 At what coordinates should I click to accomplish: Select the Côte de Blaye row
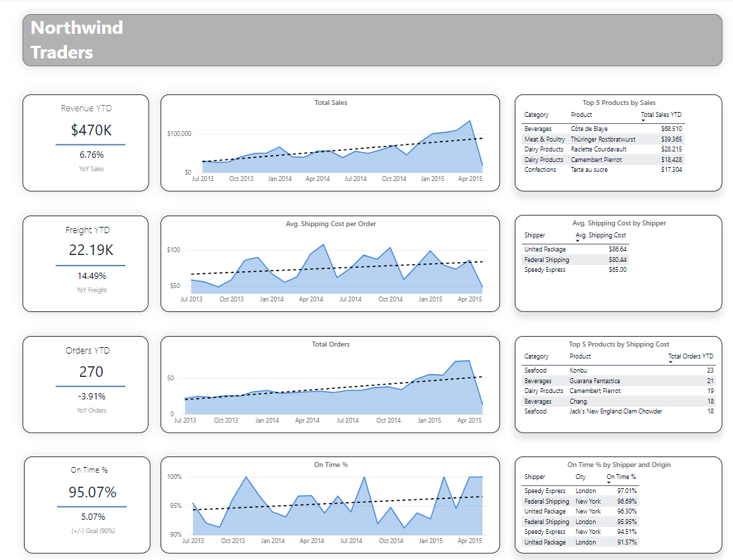coord(595,129)
